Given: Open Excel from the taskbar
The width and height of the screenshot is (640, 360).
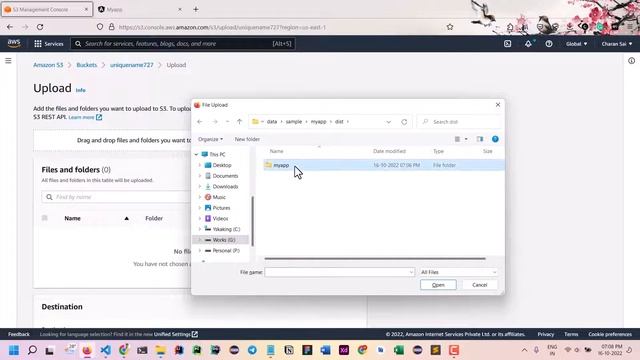Looking at the screenshot, I should (x=399, y=350).
